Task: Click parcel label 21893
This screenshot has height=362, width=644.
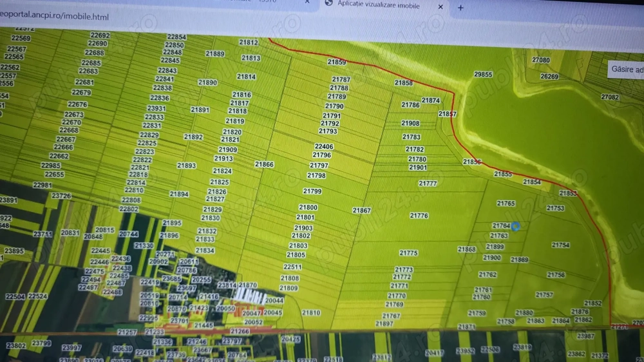Action: coord(186,166)
